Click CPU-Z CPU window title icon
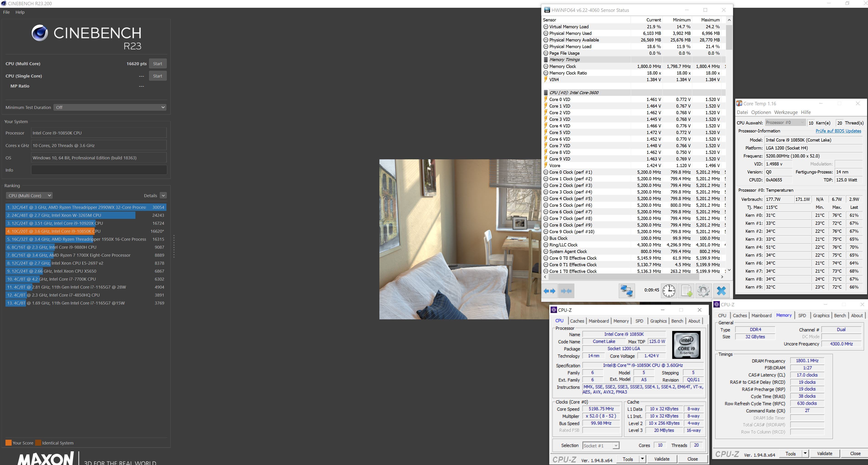The image size is (868, 465). (554, 310)
